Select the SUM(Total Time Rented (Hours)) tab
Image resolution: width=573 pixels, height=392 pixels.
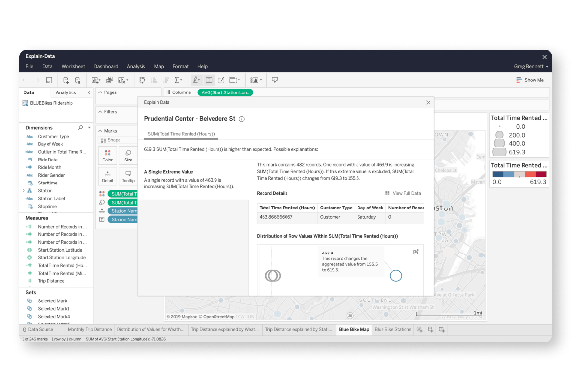pos(181,134)
